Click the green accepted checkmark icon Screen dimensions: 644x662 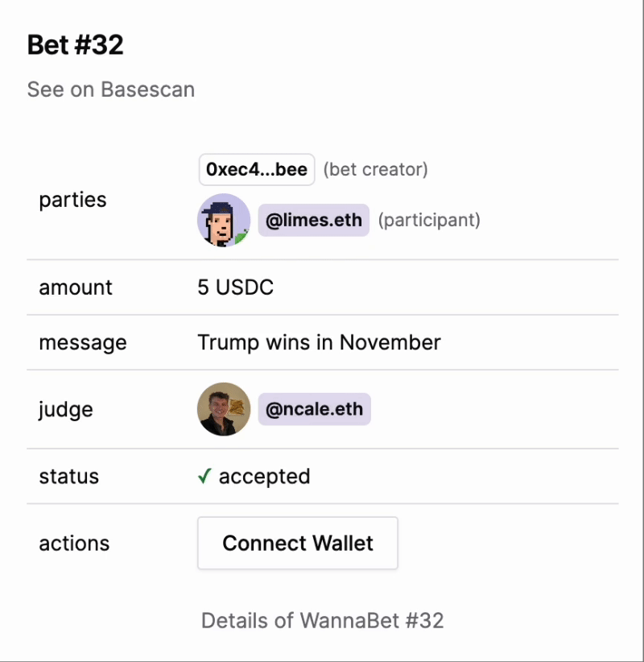click(204, 477)
